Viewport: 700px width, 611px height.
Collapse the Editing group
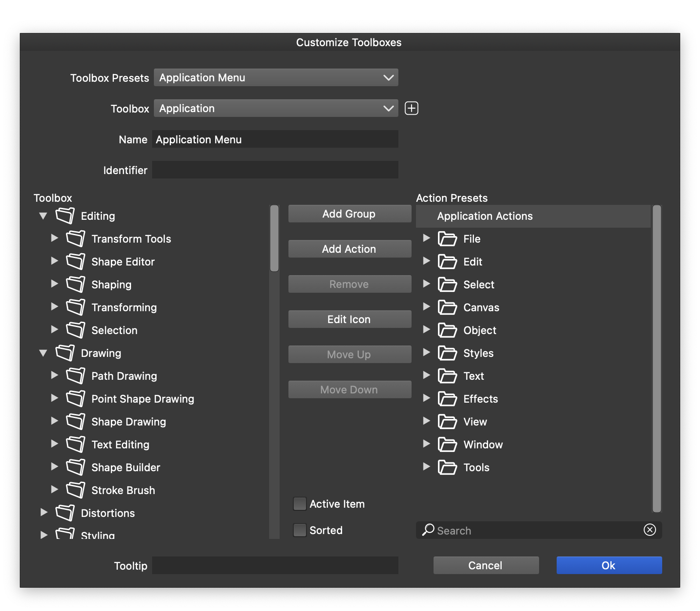(43, 216)
